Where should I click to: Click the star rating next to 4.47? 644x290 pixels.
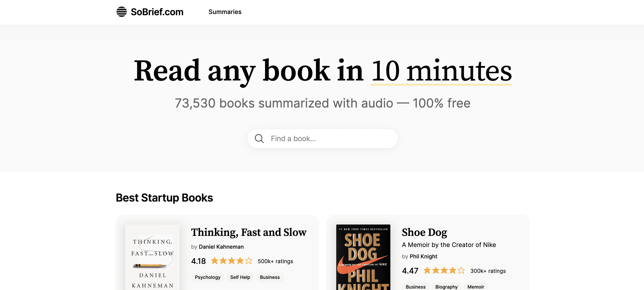point(444,271)
